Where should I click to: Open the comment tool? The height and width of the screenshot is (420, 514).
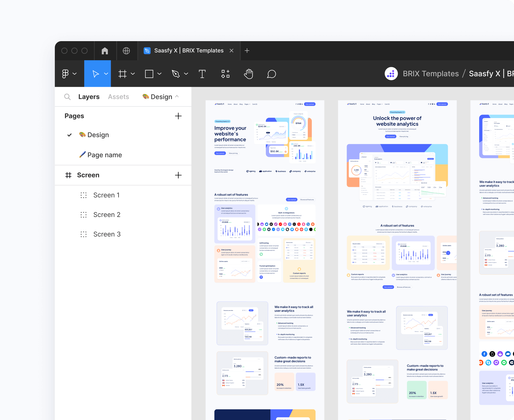click(271, 74)
